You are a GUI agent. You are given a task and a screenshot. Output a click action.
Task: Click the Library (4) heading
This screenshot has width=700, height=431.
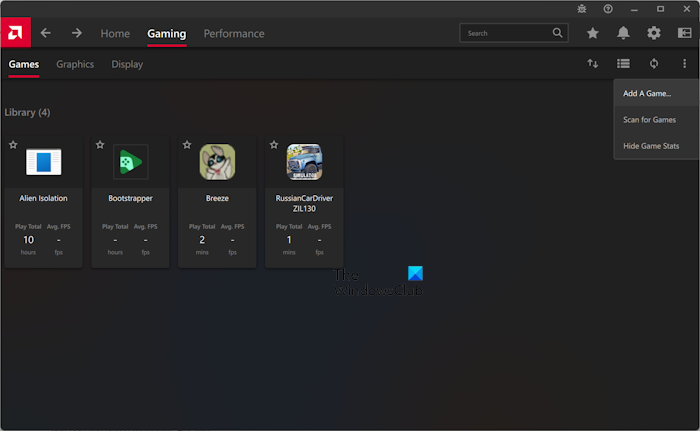tap(27, 113)
